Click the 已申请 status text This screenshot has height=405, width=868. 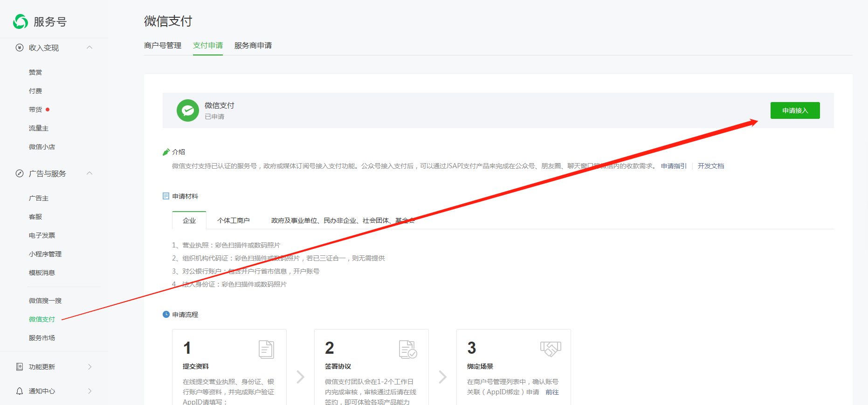point(214,117)
